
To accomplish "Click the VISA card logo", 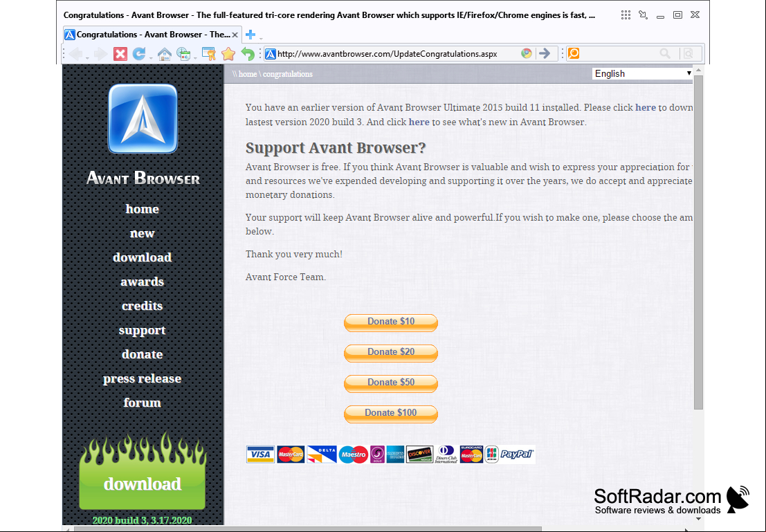I will tap(260, 455).
